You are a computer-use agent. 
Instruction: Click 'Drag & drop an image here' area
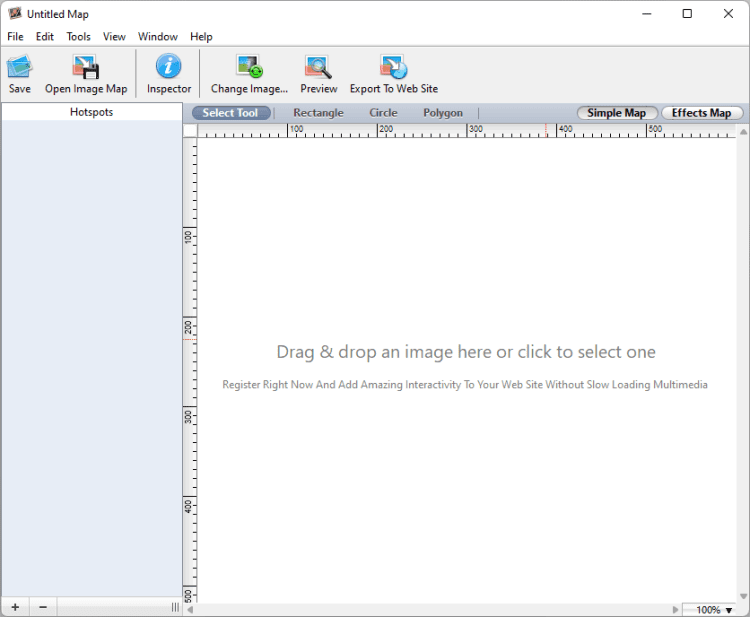tap(466, 352)
